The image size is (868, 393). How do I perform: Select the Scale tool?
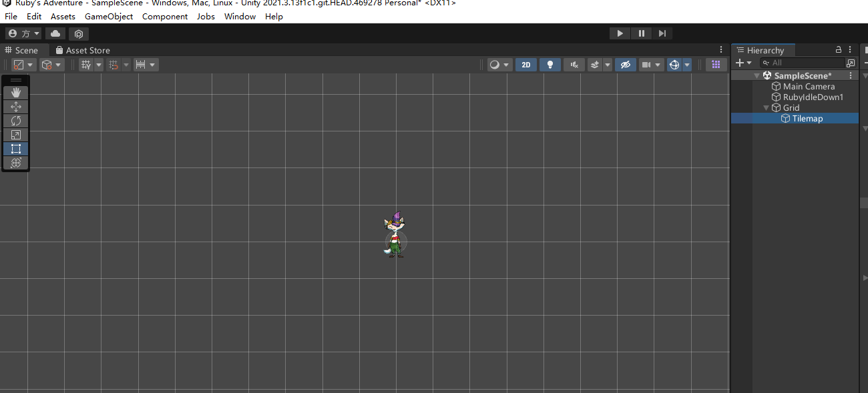15,135
